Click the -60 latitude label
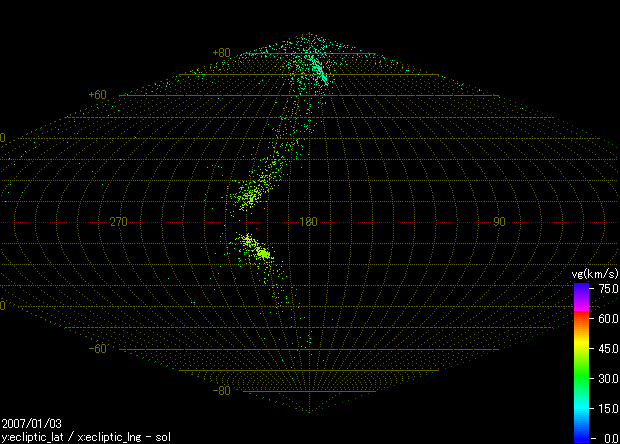This screenshot has width=620, height=444. click(x=98, y=349)
